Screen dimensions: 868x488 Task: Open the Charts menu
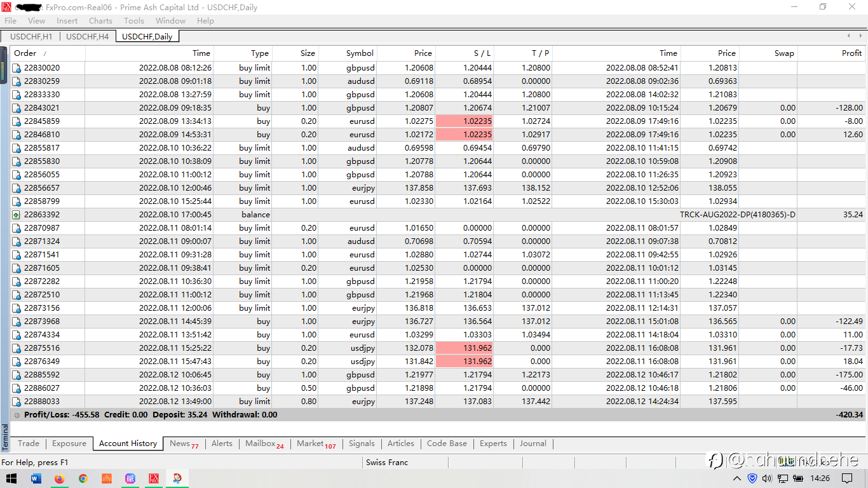click(100, 20)
